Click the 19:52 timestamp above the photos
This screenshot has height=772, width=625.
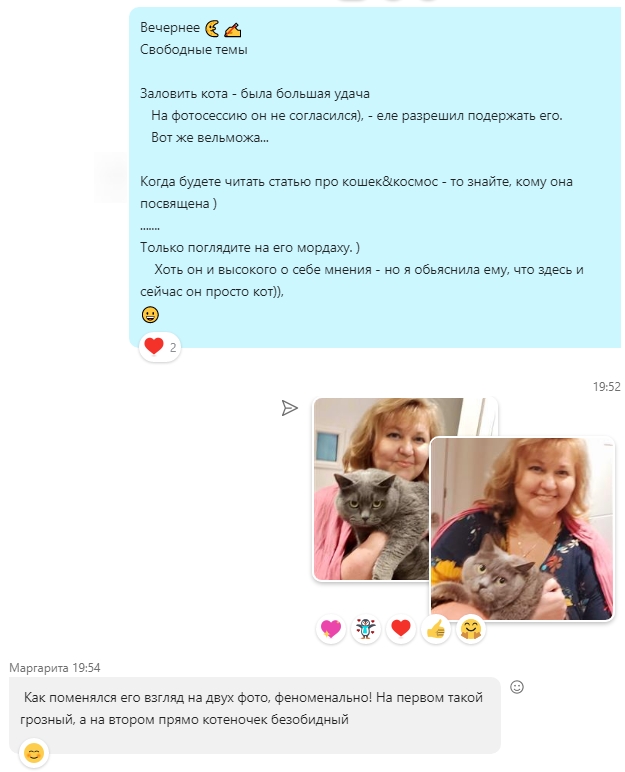pos(606,387)
